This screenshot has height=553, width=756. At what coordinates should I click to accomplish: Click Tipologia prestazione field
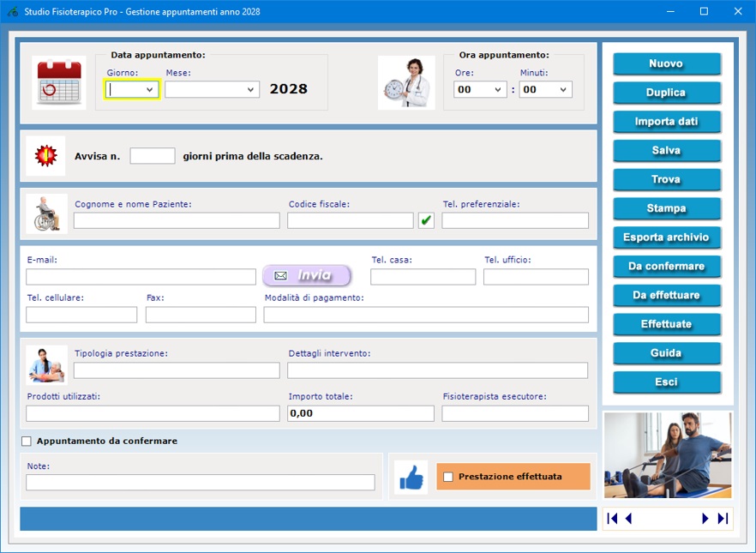click(177, 370)
